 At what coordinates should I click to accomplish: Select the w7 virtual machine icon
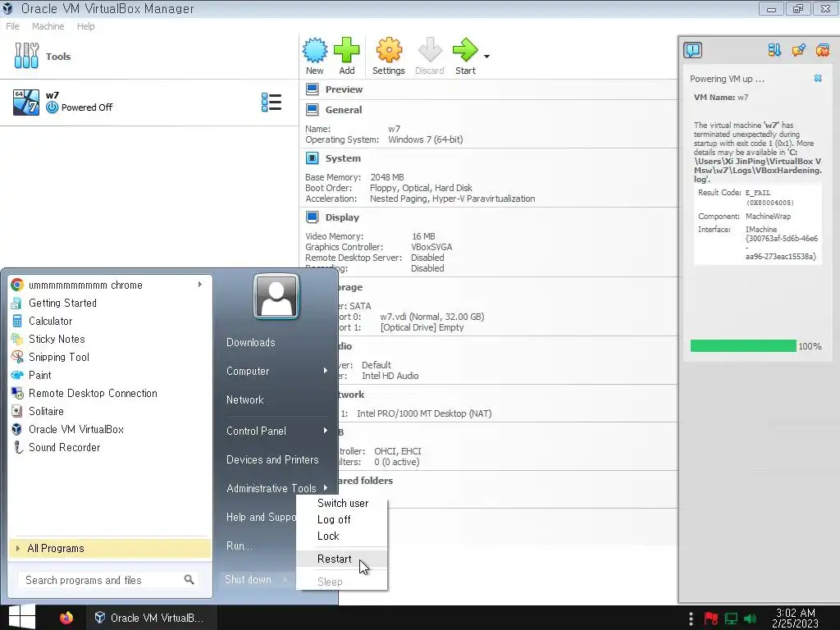tap(25, 103)
